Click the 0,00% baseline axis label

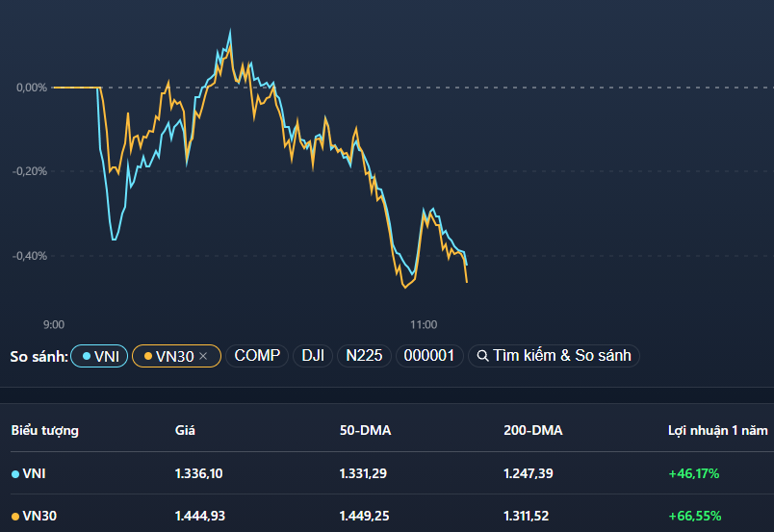point(31,88)
